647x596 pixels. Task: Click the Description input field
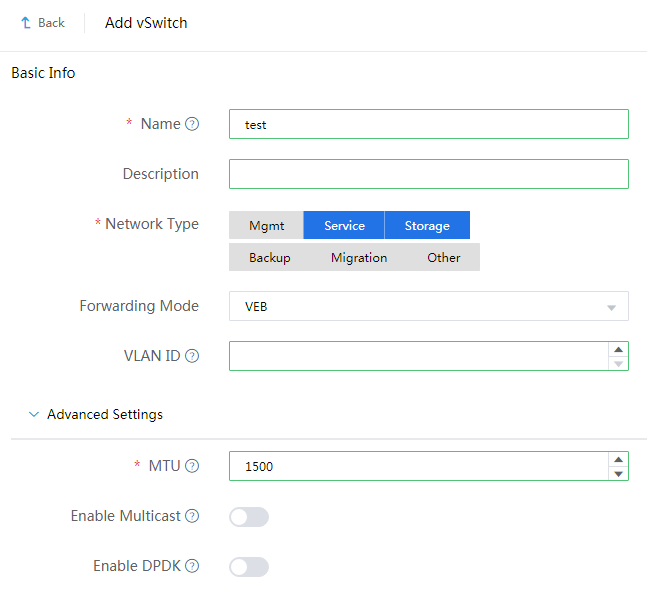click(x=428, y=174)
